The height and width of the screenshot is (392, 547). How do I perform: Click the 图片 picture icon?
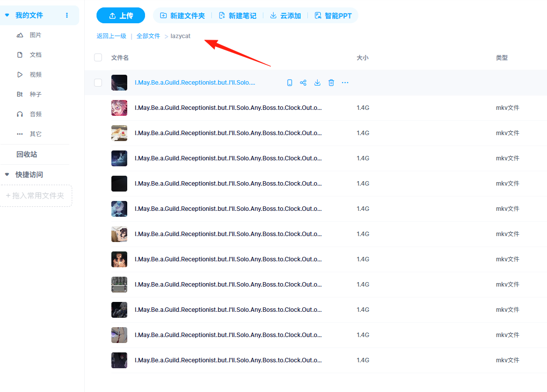click(20, 35)
